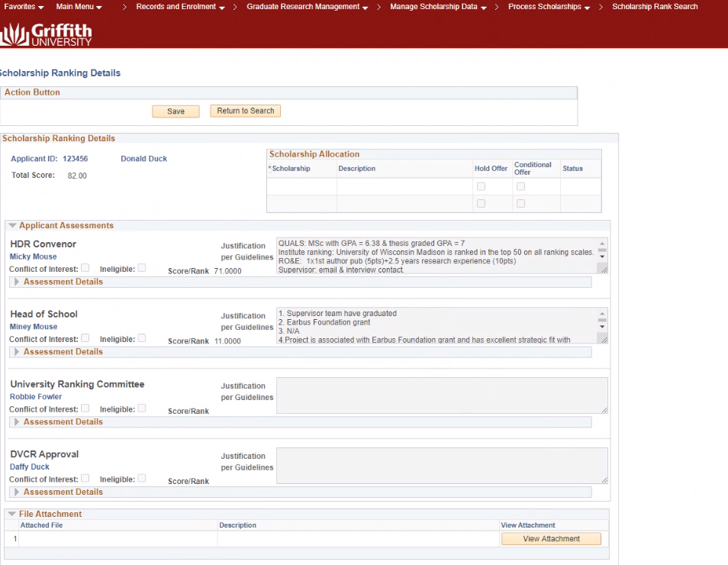This screenshot has height=565, width=728.
Task: Check Conditional Offer in first scholarship row
Action: pos(520,186)
